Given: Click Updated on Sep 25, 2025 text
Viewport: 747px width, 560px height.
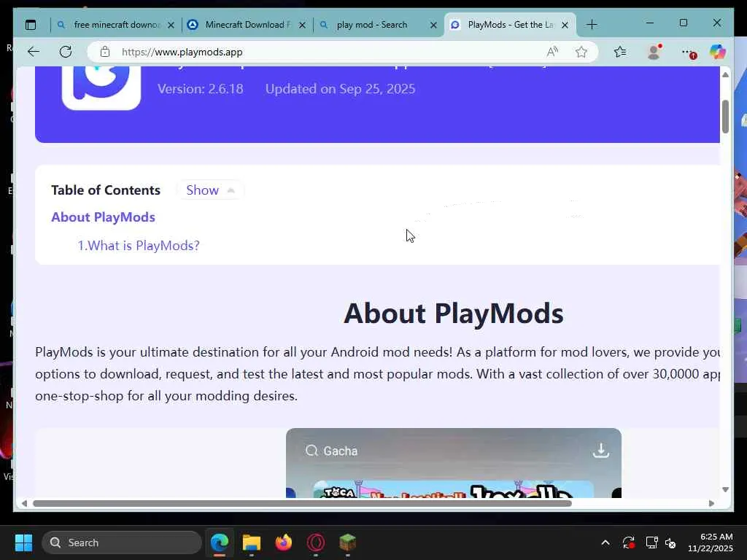Looking at the screenshot, I should tap(340, 88).
